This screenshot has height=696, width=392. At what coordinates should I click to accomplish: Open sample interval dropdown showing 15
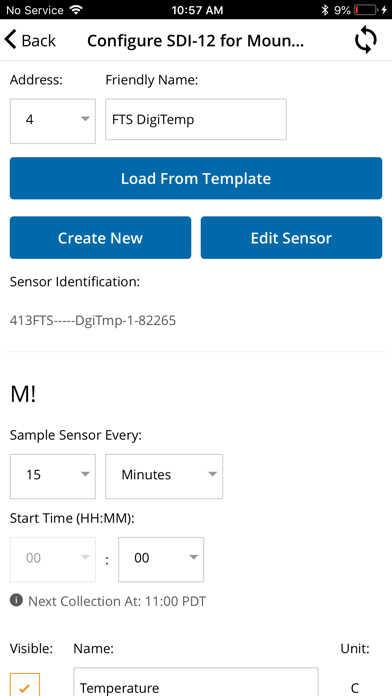coord(52,476)
